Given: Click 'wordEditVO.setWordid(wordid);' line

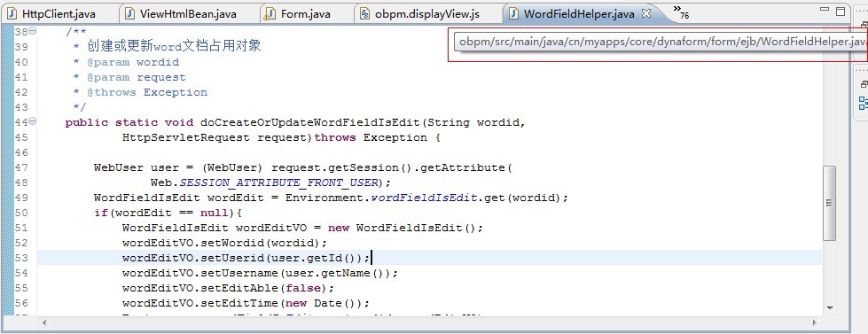Looking at the screenshot, I should [x=224, y=243].
